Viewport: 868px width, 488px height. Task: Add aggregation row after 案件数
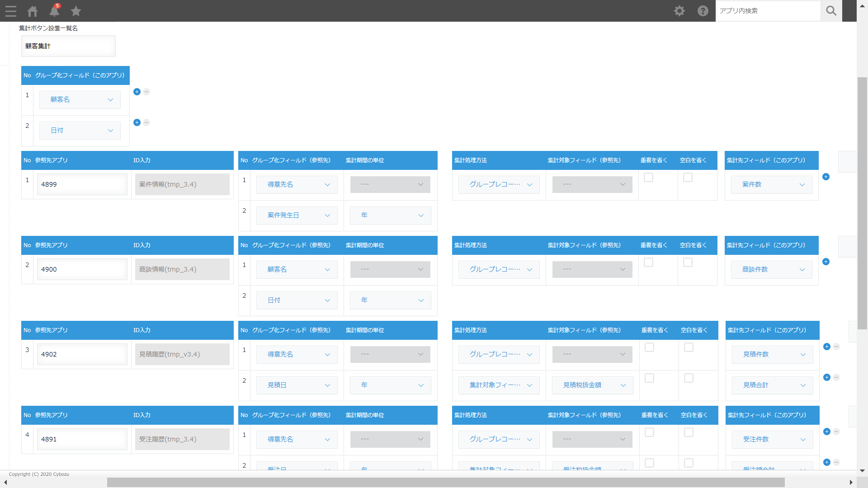click(826, 177)
